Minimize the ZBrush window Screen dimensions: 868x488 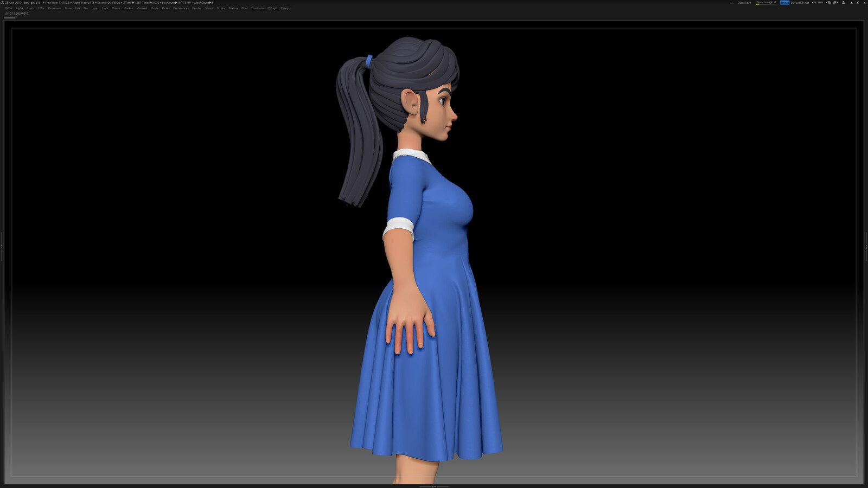click(851, 3)
